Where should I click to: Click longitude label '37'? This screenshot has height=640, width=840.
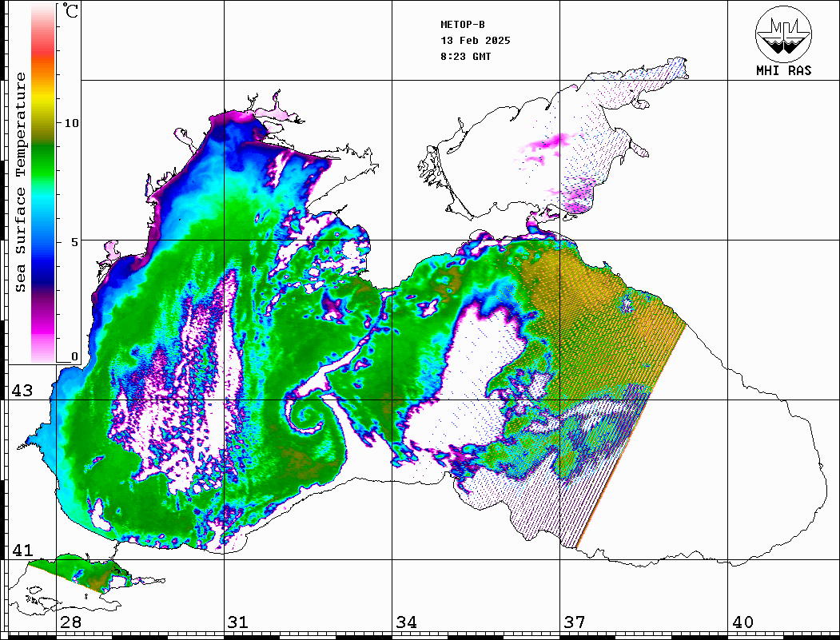tap(575, 622)
